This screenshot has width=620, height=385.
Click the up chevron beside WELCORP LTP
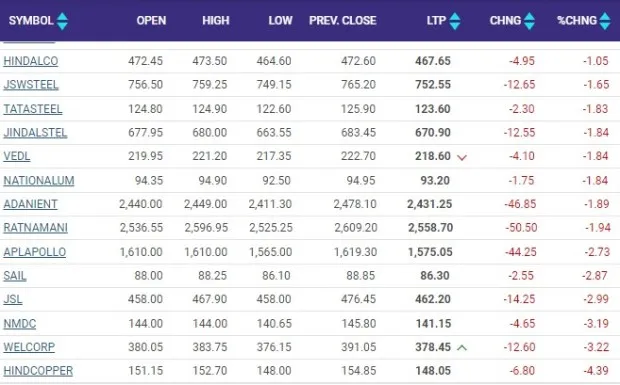[462, 348]
